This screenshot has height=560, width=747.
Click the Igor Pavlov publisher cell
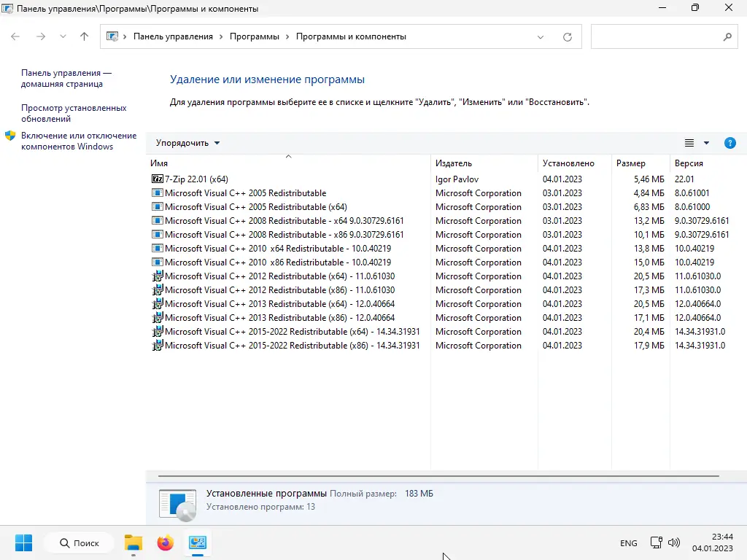tap(457, 179)
